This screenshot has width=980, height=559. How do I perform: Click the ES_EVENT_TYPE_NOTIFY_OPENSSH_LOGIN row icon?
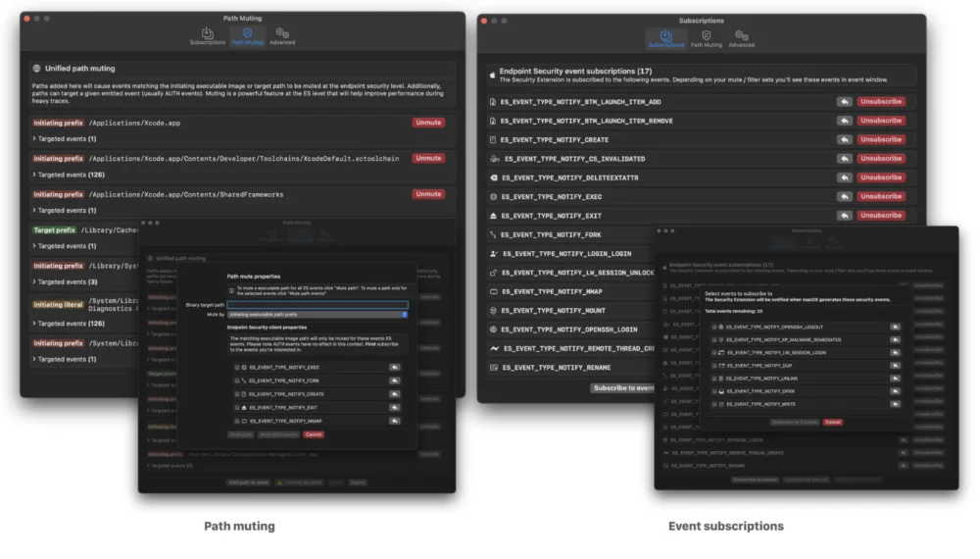click(493, 330)
